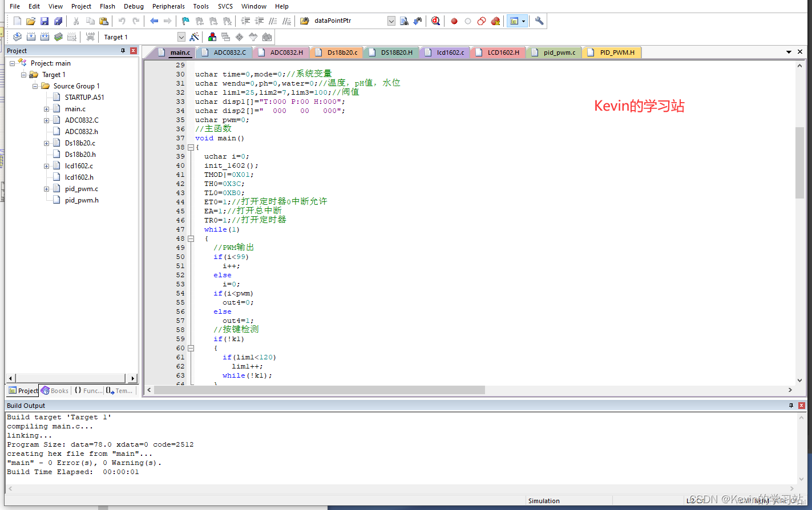Collapse the code fold at line 38
The image size is (812, 510).
pos(191,147)
